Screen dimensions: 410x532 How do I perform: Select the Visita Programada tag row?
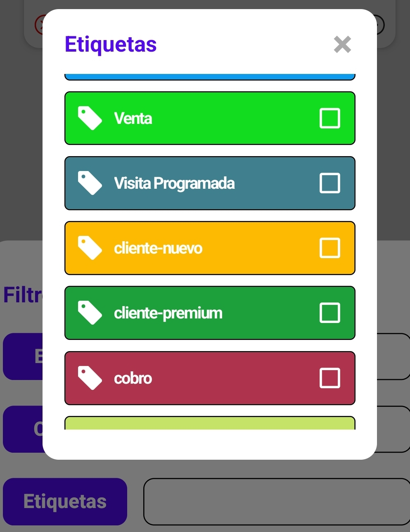[210, 183]
